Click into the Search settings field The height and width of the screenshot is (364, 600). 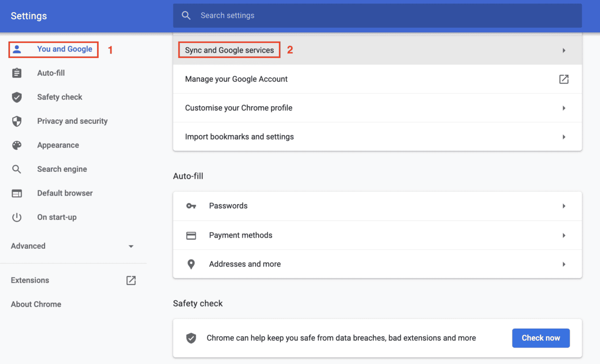(x=377, y=16)
